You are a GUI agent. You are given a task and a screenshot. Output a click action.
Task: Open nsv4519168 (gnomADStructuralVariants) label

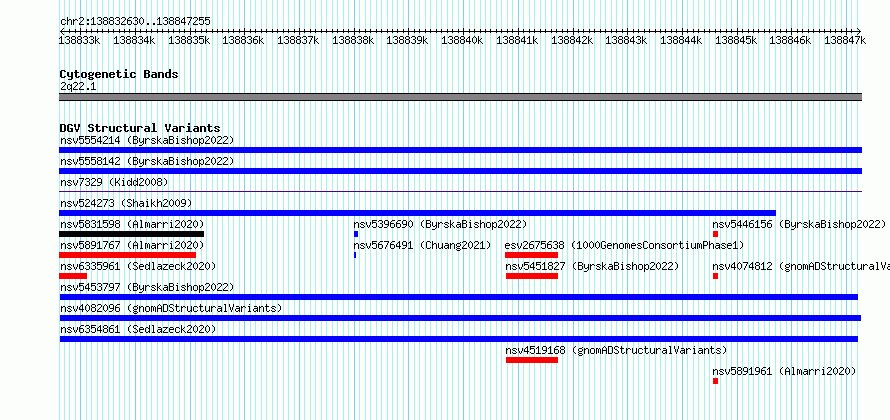coord(616,350)
